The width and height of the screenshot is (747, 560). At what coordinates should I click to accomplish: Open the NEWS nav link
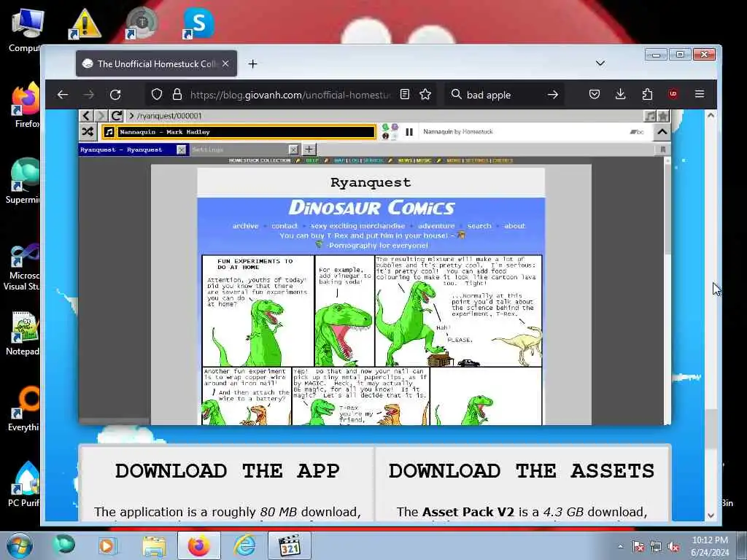(x=406, y=160)
